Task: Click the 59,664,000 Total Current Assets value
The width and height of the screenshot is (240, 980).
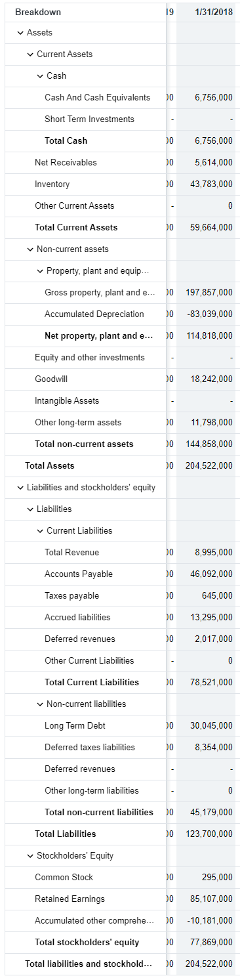Action: pyautogui.click(x=211, y=227)
